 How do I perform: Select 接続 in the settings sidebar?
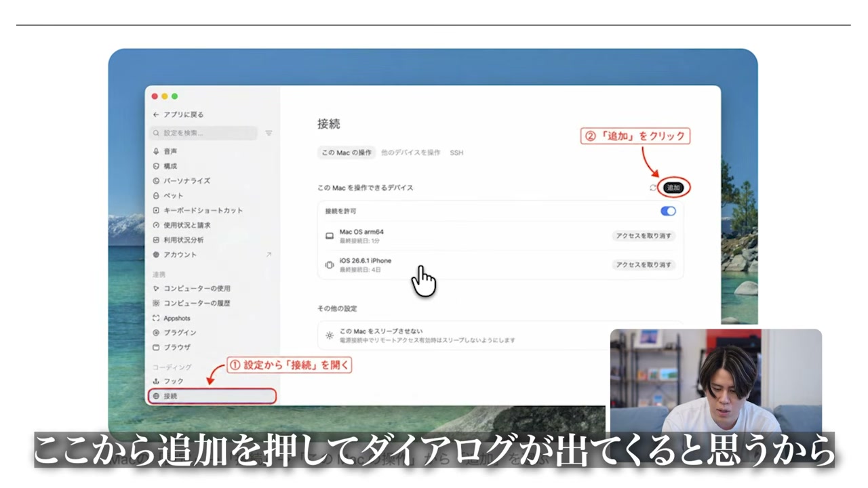pos(212,396)
